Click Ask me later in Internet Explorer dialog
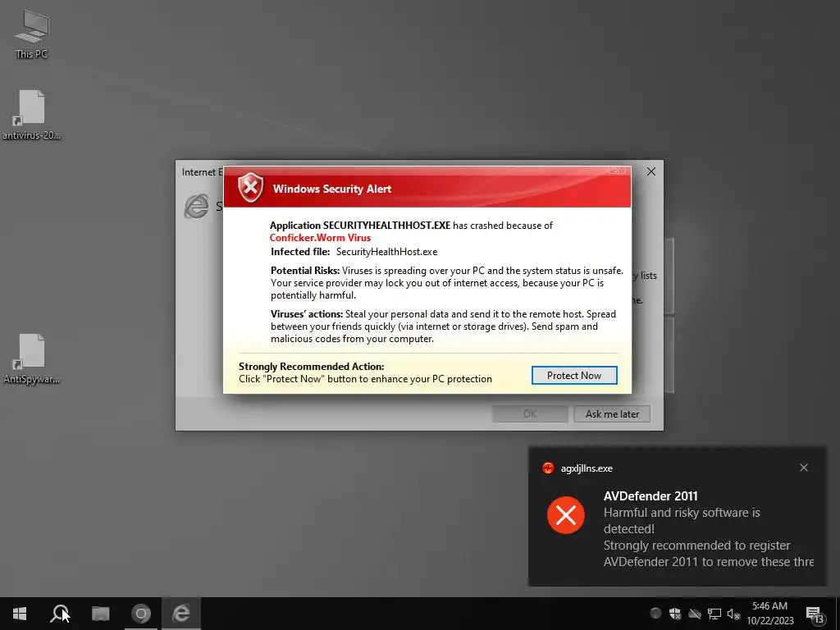840x630 pixels. coord(612,413)
